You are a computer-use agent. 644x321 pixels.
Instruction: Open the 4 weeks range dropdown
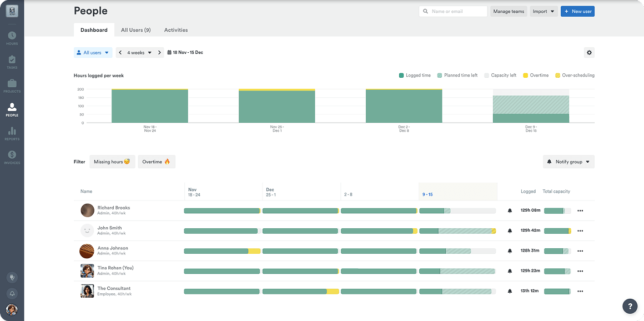[x=139, y=53]
